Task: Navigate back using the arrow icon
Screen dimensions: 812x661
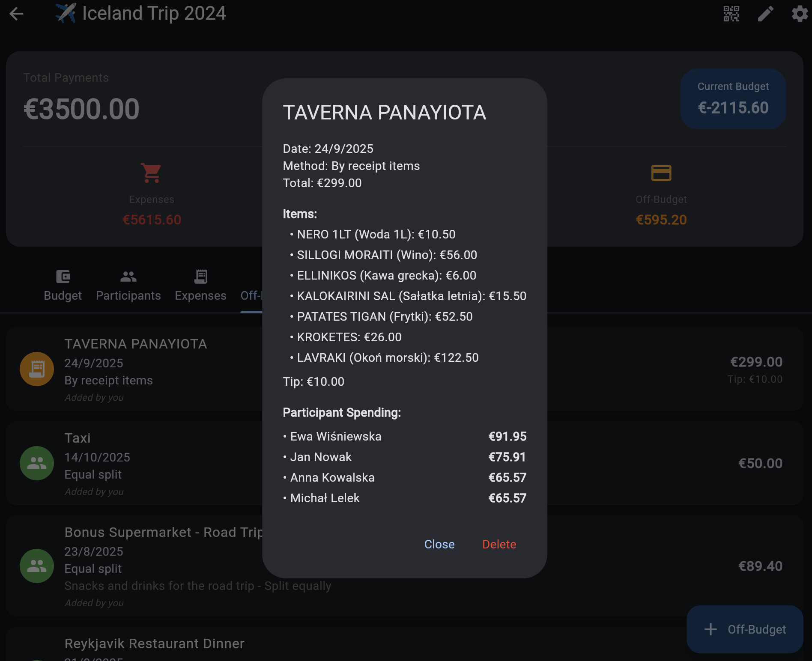Action: click(x=16, y=14)
